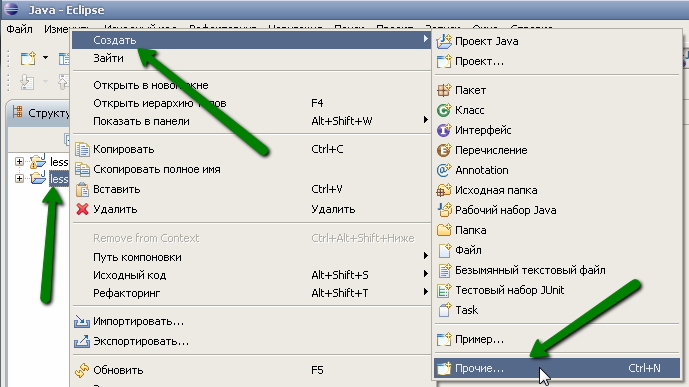The image size is (689, 387).
Task: Expand the selected less project tree node
Action: click(19, 178)
